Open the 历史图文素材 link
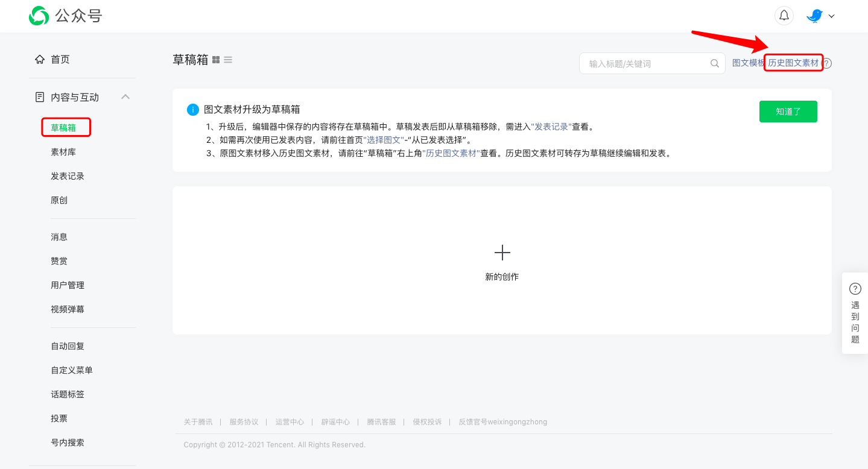This screenshot has width=868, height=469. coord(793,63)
